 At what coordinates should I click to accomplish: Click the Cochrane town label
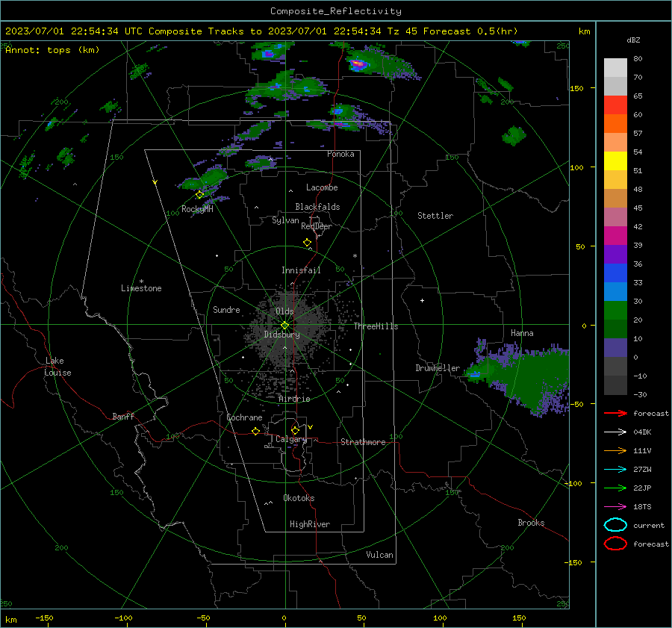(x=244, y=417)
